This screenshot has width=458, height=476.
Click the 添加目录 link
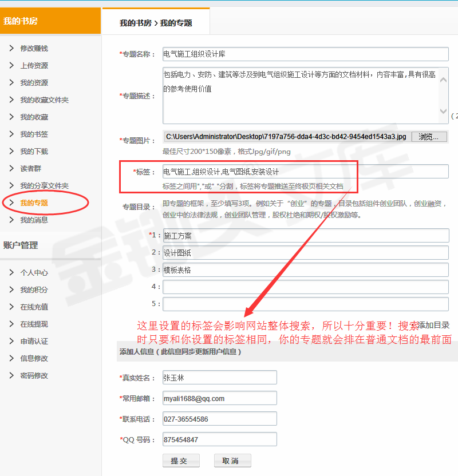pos(433,325)
